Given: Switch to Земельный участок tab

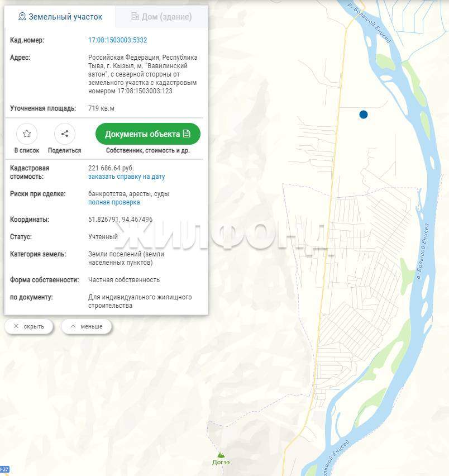Looking at the screenshot, I should 60,17.
